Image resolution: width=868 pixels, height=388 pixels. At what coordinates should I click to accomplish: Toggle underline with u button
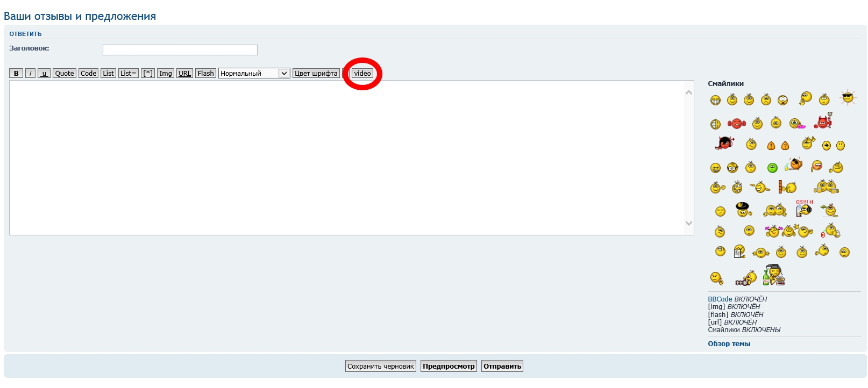[44, 74]
